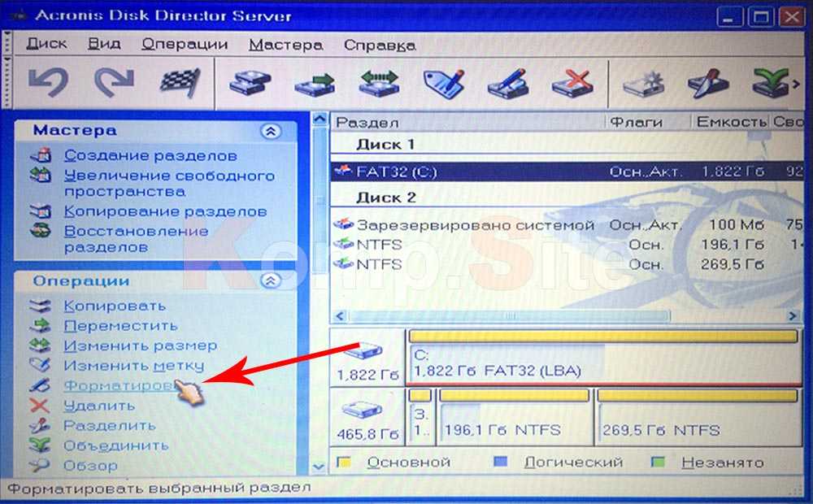
Task: Click Разделить operation link
Action: 110,426
